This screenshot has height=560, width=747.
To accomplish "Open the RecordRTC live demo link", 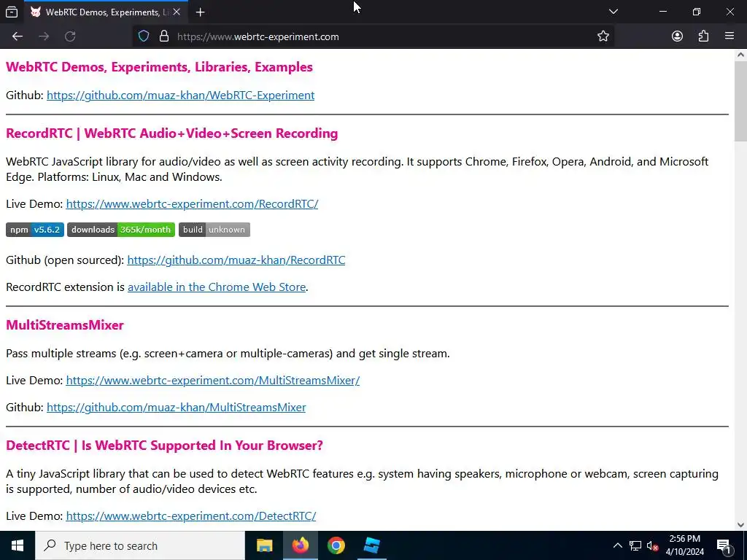I will coord(192,204).
